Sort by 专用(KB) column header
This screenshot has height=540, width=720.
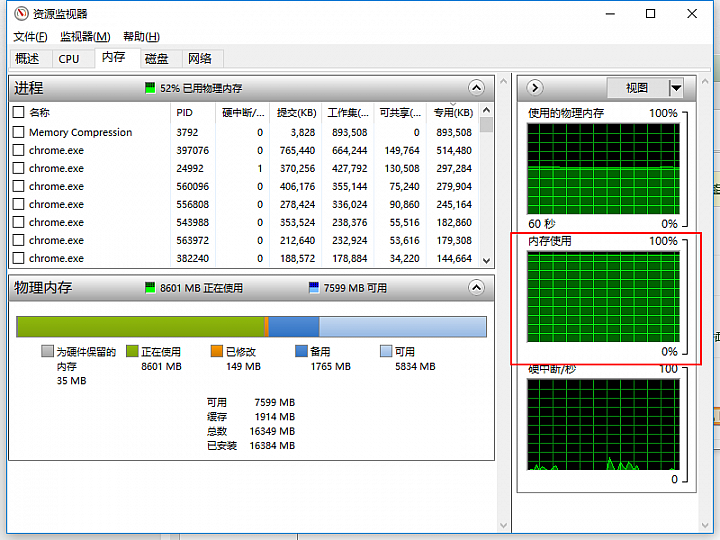pyautogui.click(x=453, y=112)
